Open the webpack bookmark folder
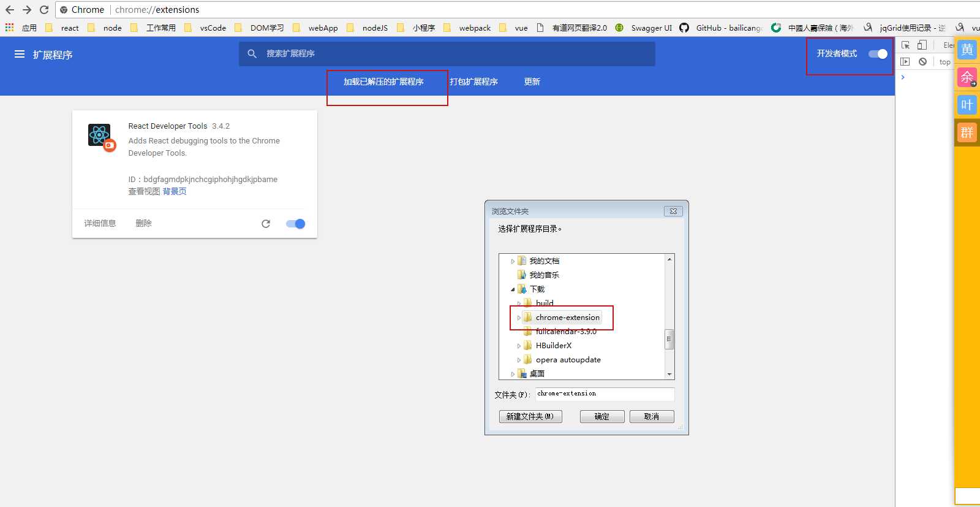Image resolution: width=980 pixels, height=507 pixels. coord(467,28)
